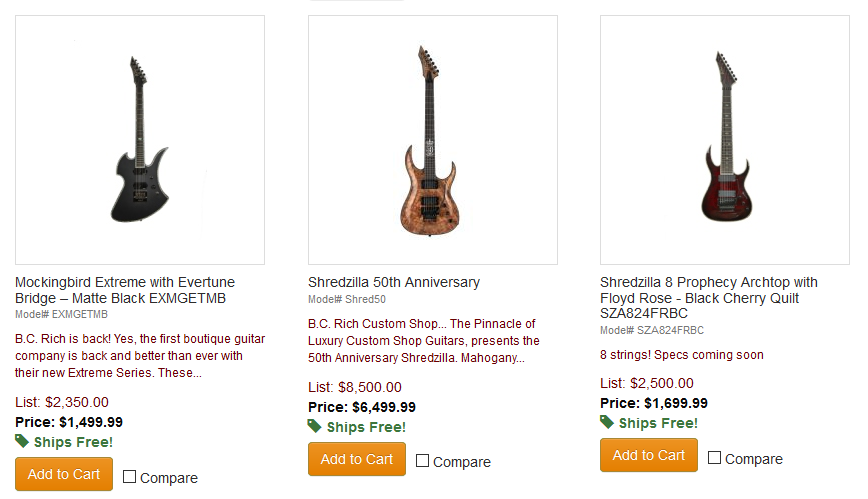This screenshot has width=868, height=499.
Task: Tick Compare for Shredzilla 50th Anniversary
Action: pos(423,461)
